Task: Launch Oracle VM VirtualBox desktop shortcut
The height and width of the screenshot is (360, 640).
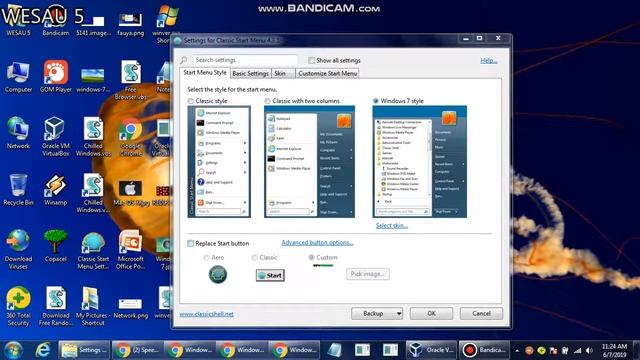Action: [x=56, y=137]
